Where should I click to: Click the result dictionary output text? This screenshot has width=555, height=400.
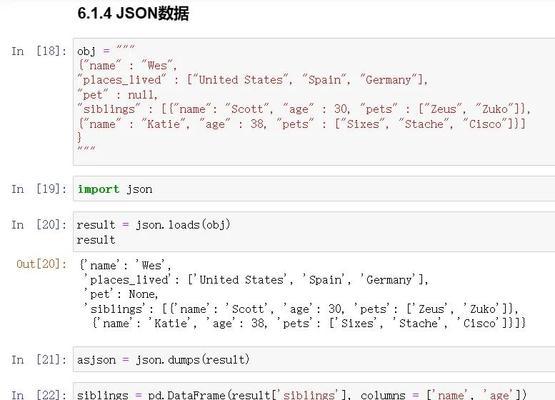click(303, 294)
